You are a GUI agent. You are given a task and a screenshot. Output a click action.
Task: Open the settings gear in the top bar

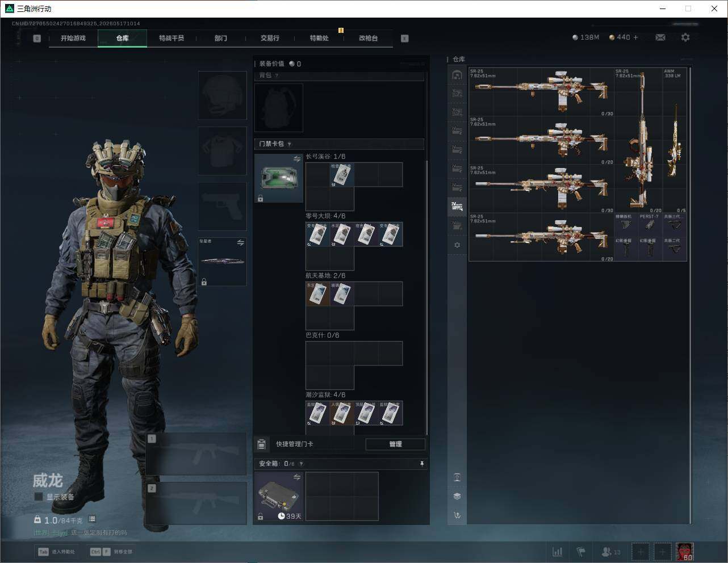pos(685,37)
